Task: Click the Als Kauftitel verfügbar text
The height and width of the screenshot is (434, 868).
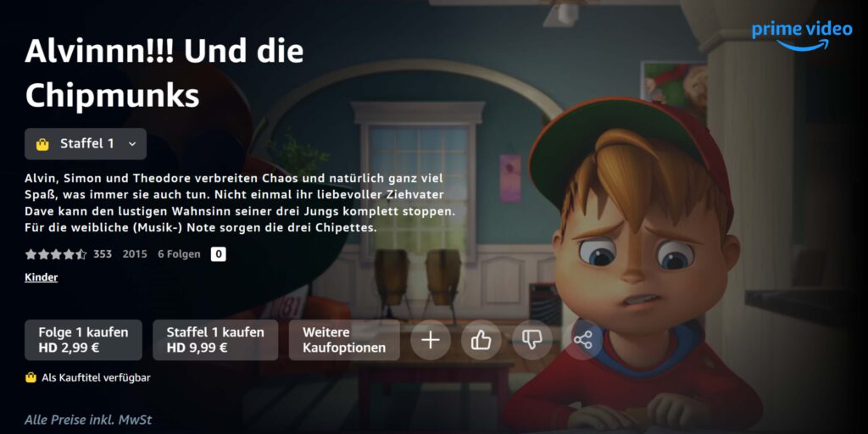Action: 97,377
